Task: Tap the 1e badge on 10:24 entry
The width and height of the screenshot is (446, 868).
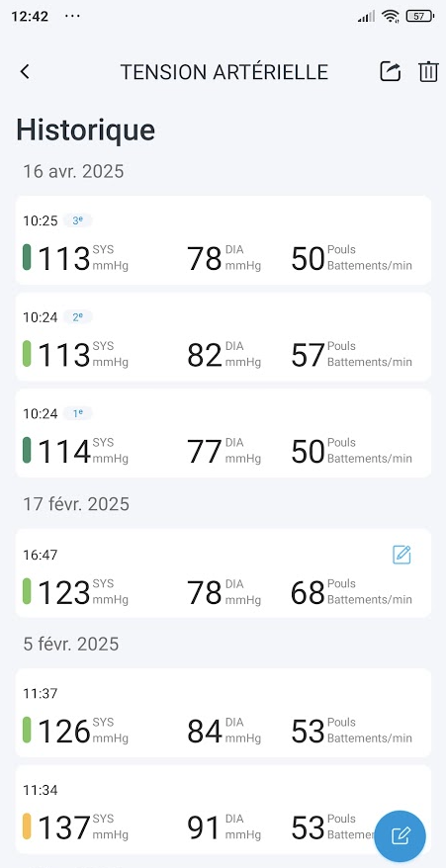Action: click(x=77, y=413)
